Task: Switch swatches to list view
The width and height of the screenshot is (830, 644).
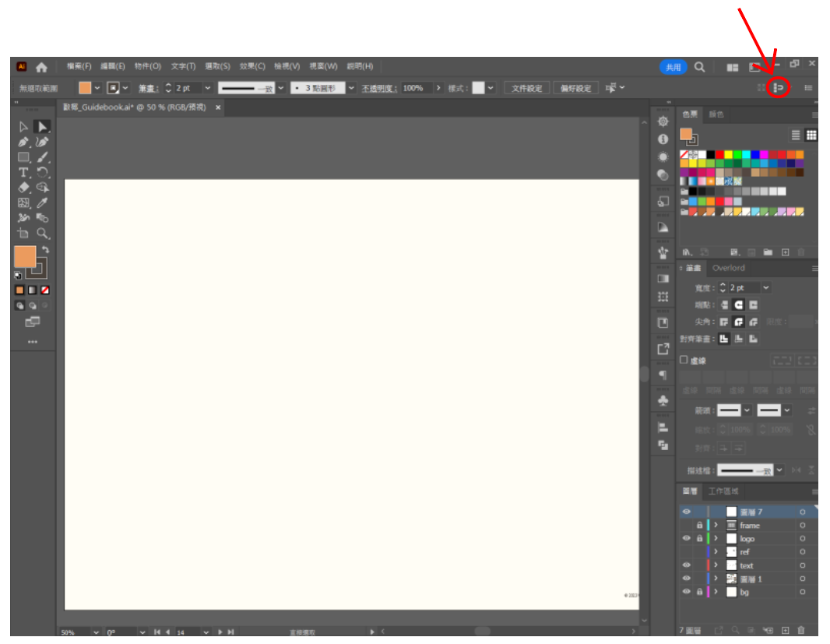Action: coord(796,135)
